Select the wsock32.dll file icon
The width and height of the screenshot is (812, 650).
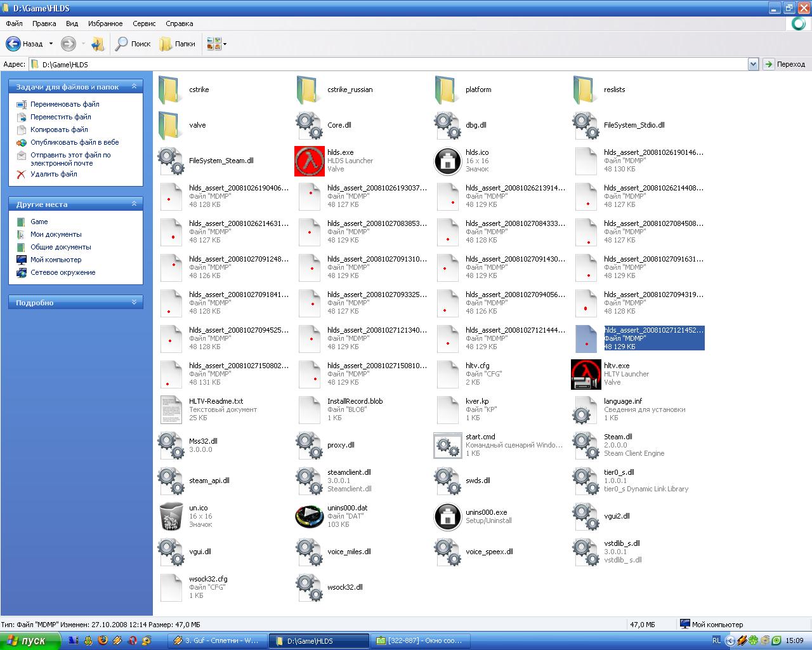309,587
